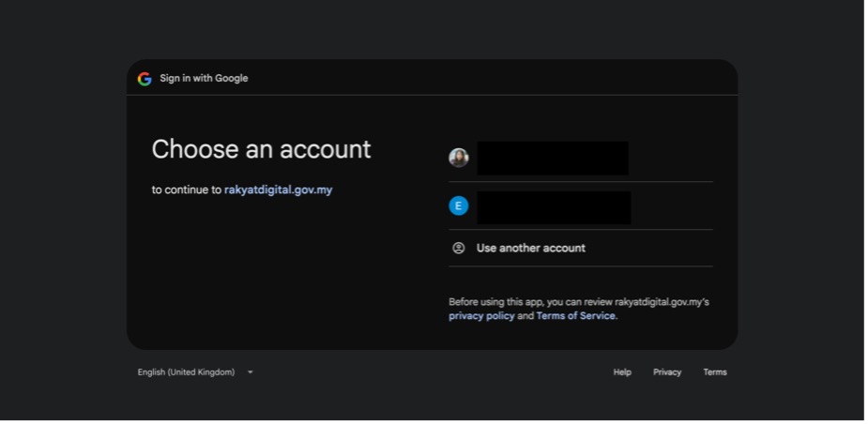Click the second account's redacted name box

[554, 207]
